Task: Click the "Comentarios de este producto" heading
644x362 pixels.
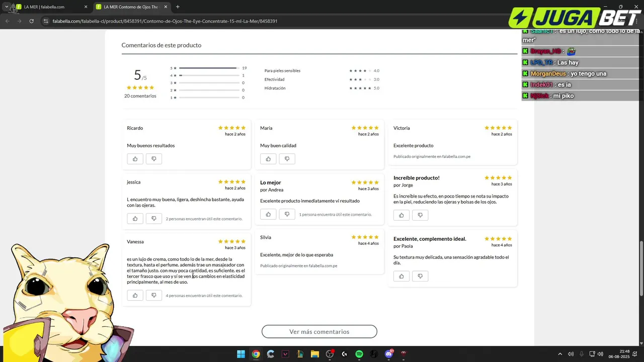Action: (x=162, y=45)
